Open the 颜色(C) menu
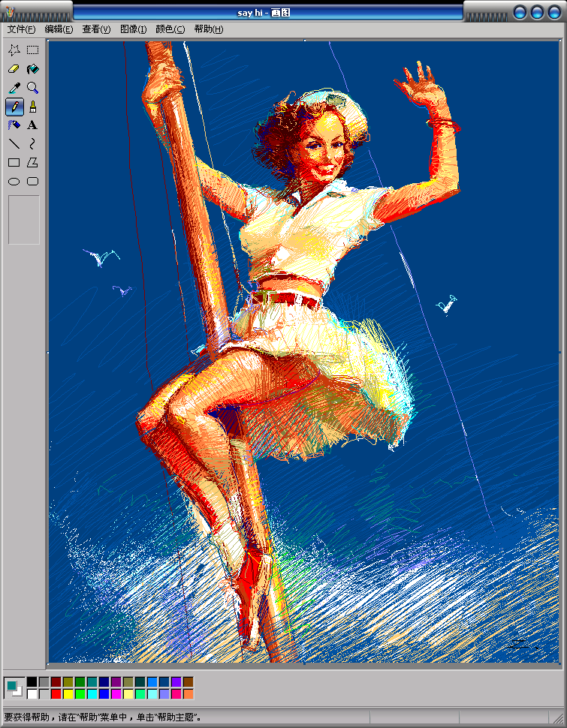Screen dimensions: 567x728 pos(170,29)
